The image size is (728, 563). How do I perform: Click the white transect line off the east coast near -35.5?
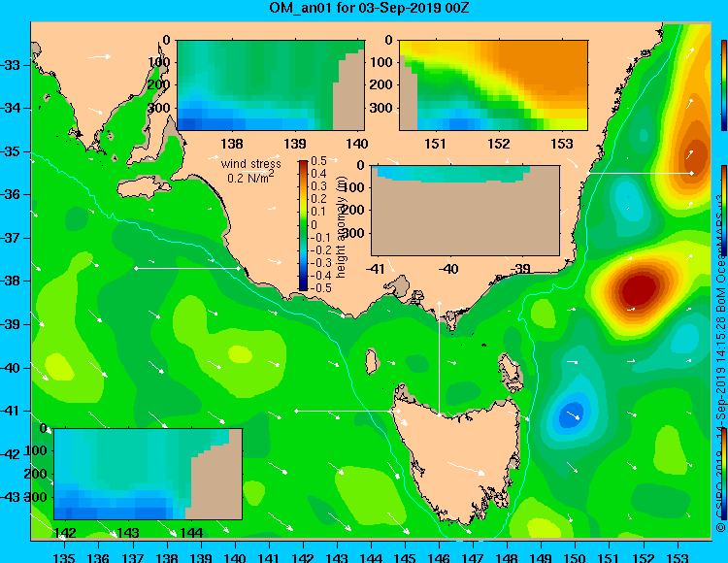coord(640,173)
